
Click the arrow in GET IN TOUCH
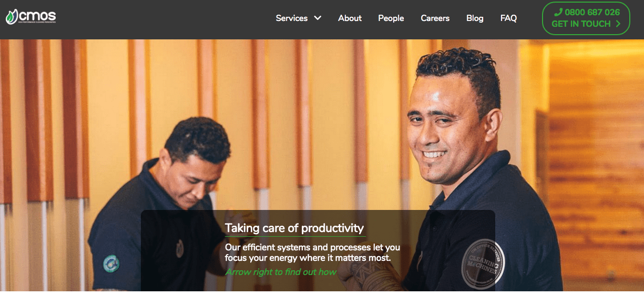(x=618, y=24)
